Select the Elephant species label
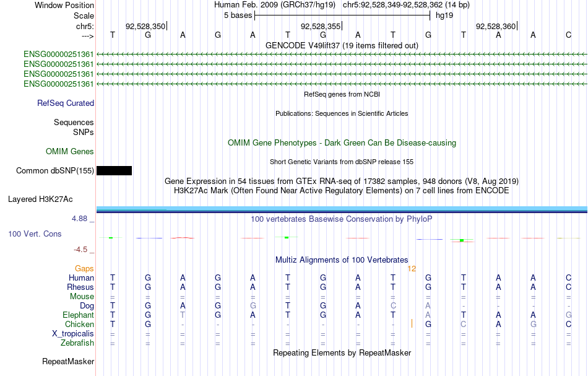The height and width of the screenshot is (376, 588). [x=79, y=315]
